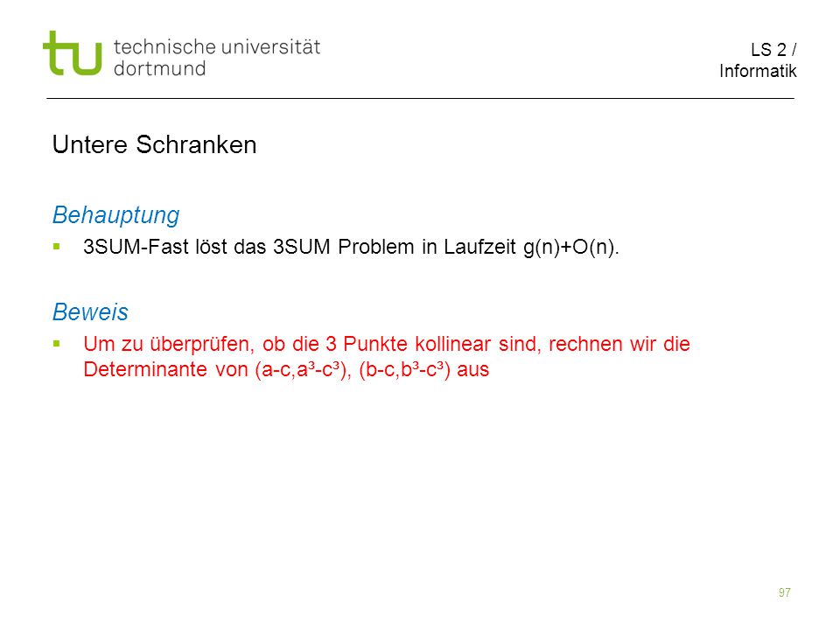
Task: Click the green bullet beside red text
Action: click(57, 344)
